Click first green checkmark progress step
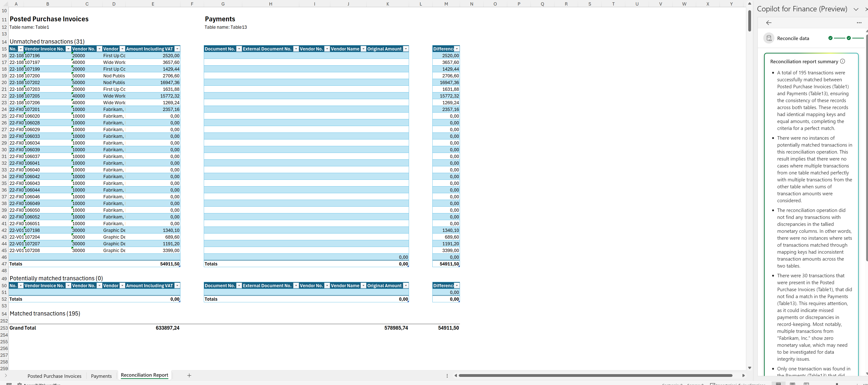The width and height of the screenshot is (868, 385). tap(830, 38)
